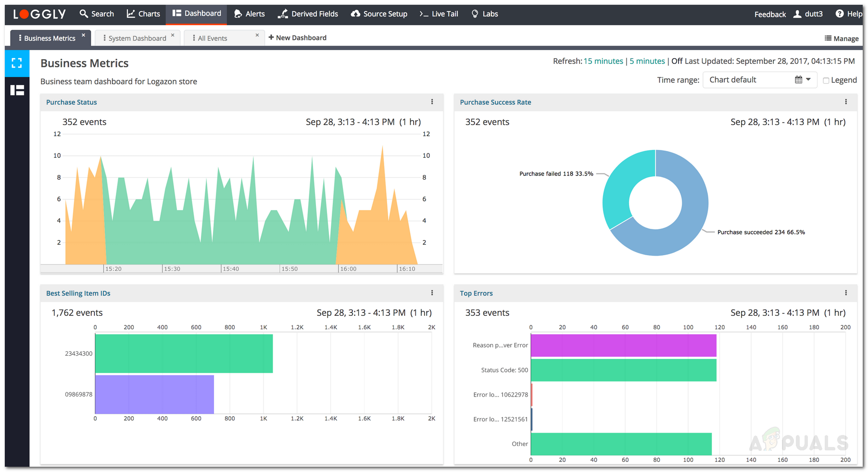
Task: Click the Help question mark icon
Action: coord(840,14)
